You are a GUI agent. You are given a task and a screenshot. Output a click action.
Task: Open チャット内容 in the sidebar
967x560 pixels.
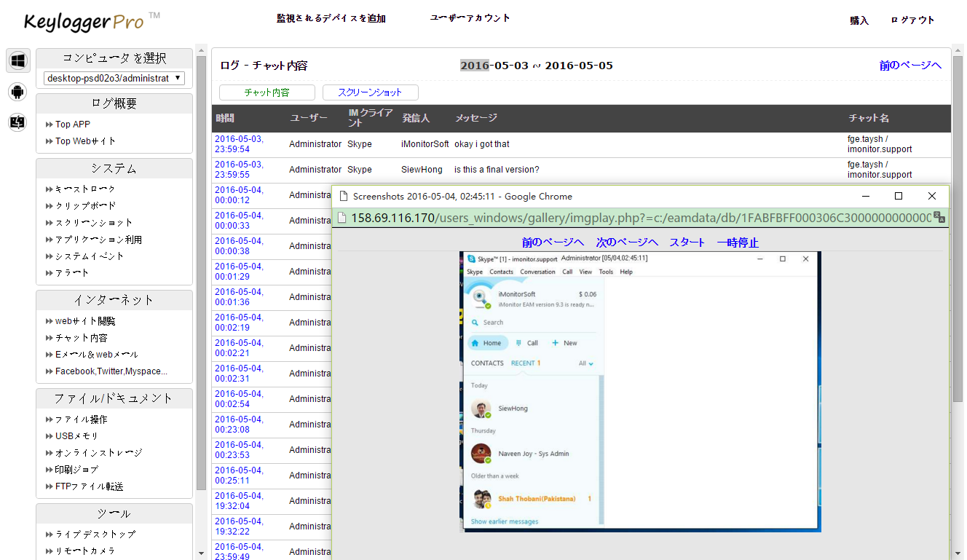(x=82, y=338)
